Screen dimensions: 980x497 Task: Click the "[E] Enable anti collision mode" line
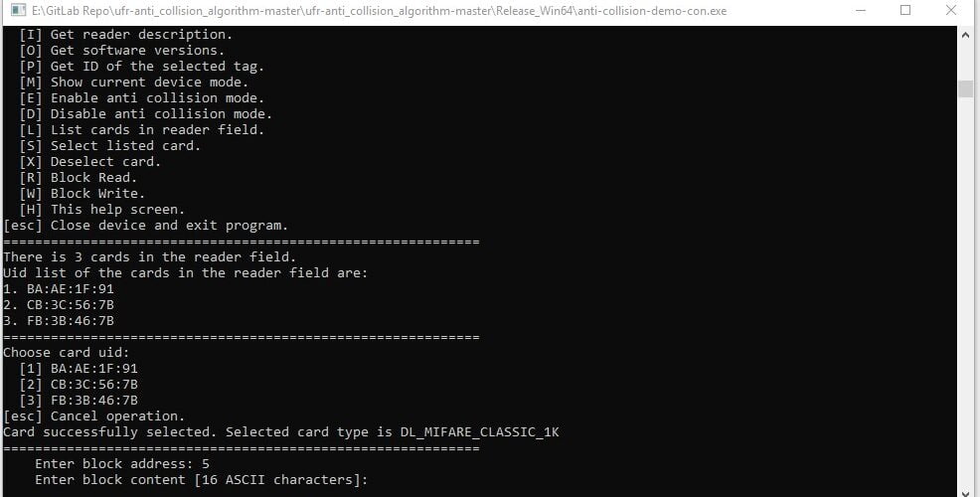tap(142, 98)
